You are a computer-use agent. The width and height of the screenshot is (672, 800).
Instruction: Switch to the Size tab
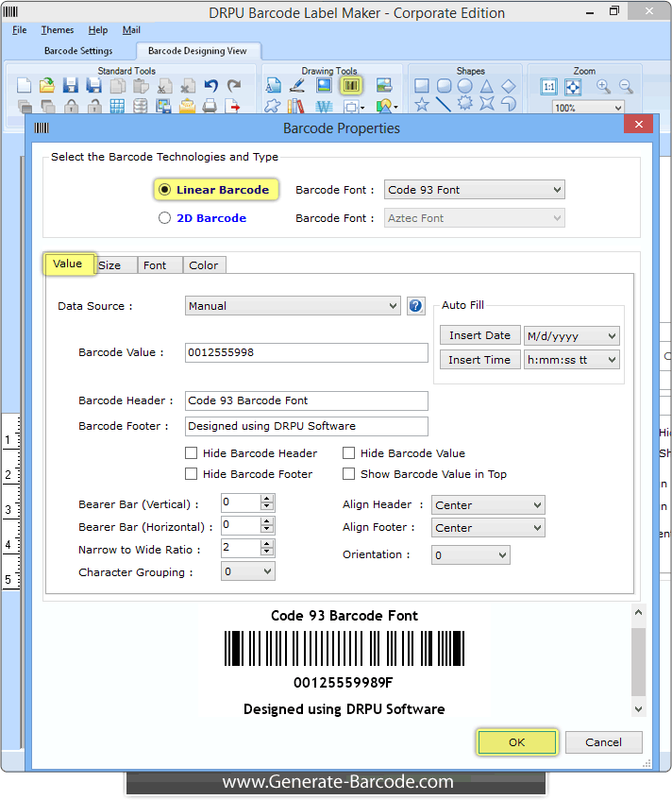pos(115,265)
